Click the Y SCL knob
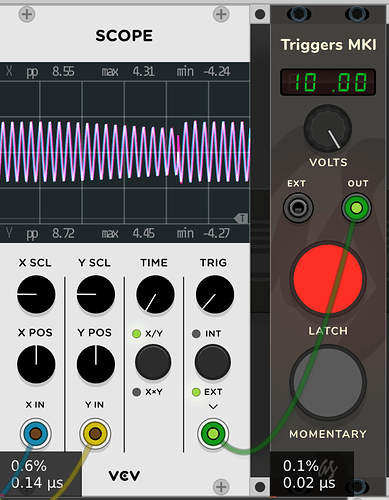The width and height of the screenshot is (389, 500). point(96,294)
